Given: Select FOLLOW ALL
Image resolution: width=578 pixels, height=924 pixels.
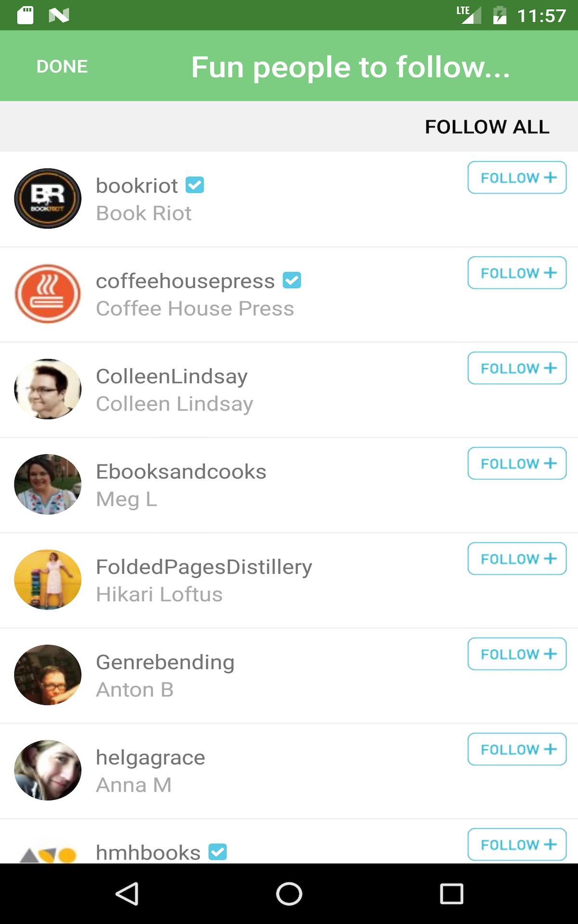Looking at the screenshot, I should [486, 127].
